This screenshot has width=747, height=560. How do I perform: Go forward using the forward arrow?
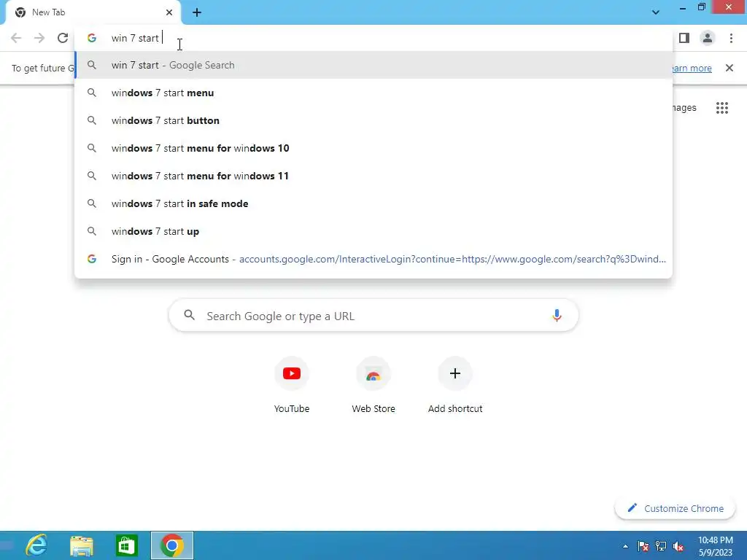coord(39,38)
